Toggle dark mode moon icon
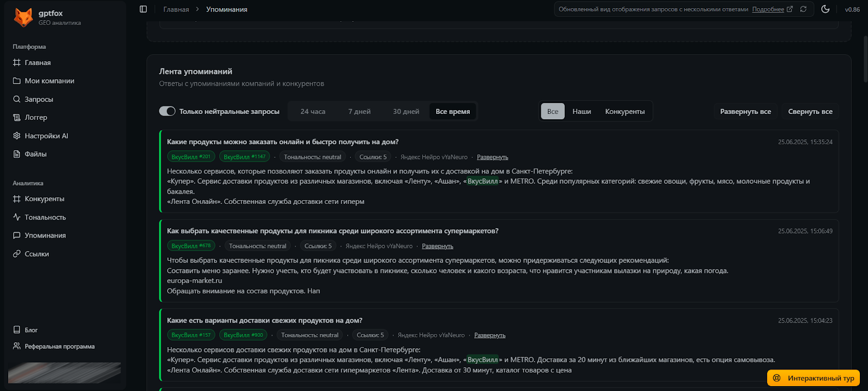 coord(825,9)
